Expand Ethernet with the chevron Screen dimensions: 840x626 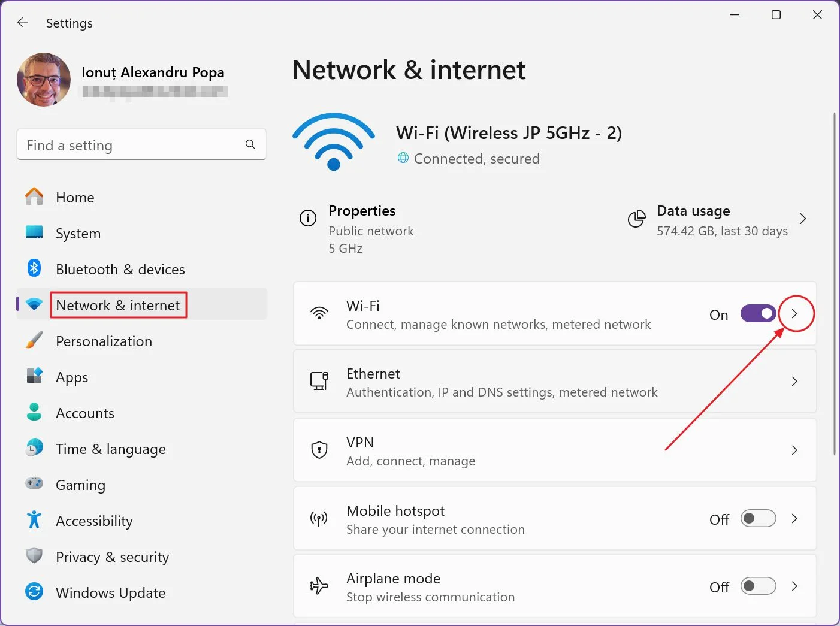[x=794, y=382]
